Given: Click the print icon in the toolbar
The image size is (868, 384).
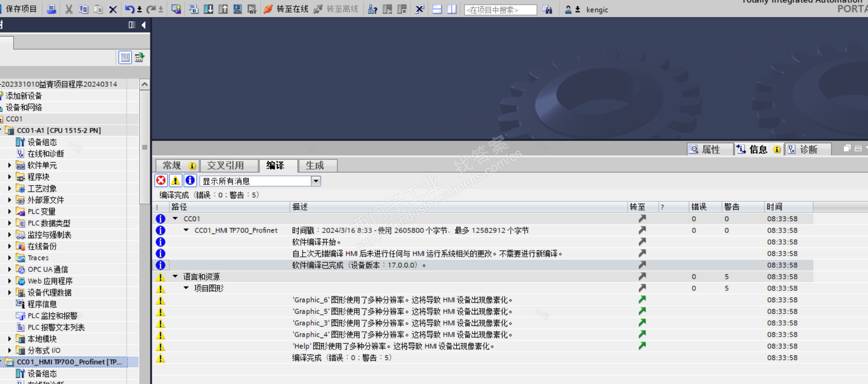Looking at the screenshot, I should (51, 9).
